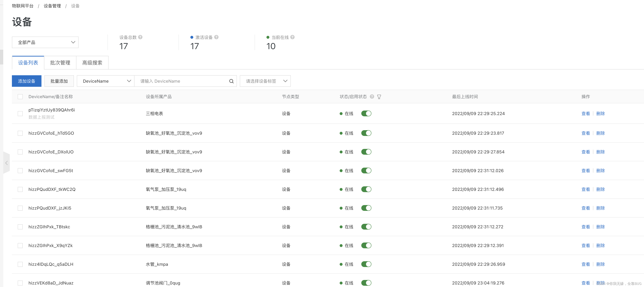The height and width of the screenshot is (287, 644).
Task: Click 氧气泵_加压泵_19uq in hizzPQudDXF_tkWC2Q row
Action: [x=166, y=189]
